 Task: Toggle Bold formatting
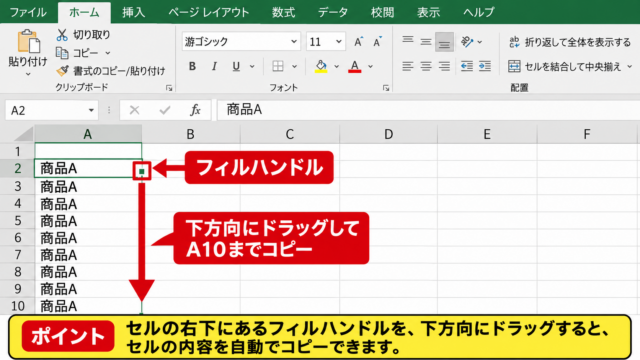tap(192, 66)
